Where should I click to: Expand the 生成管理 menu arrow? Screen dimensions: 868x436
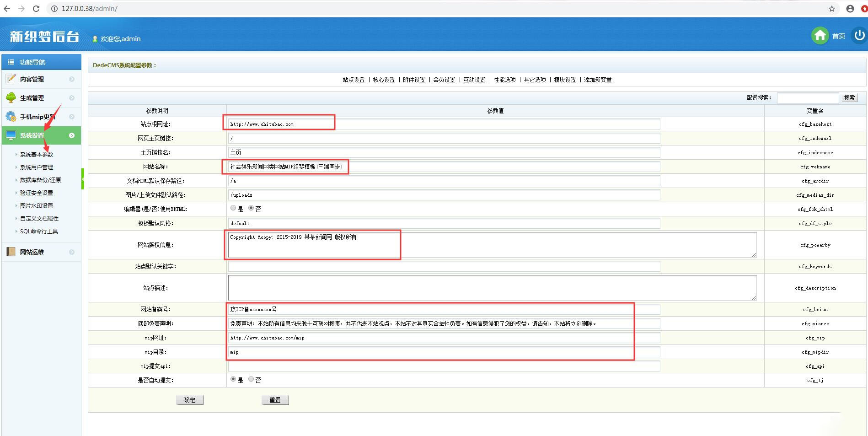72,98
